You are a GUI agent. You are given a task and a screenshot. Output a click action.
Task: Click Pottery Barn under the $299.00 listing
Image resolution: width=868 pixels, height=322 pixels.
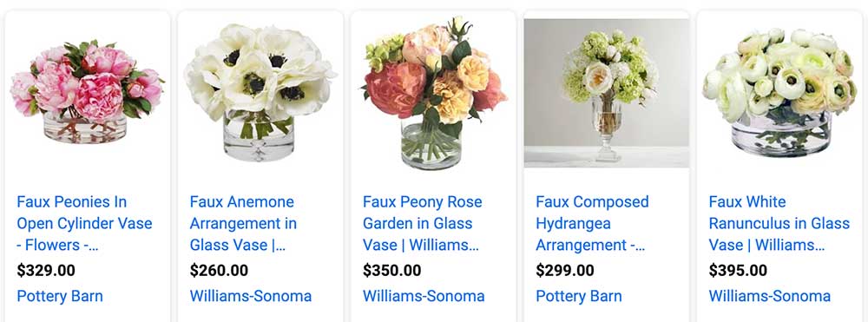pyautogui.click(x=579, y=296)
